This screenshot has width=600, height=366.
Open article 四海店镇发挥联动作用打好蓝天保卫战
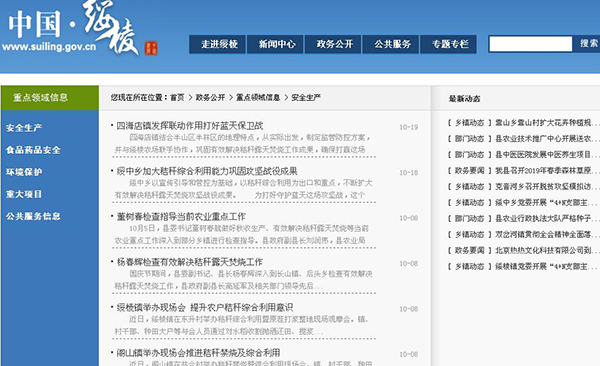pos(190,126)
